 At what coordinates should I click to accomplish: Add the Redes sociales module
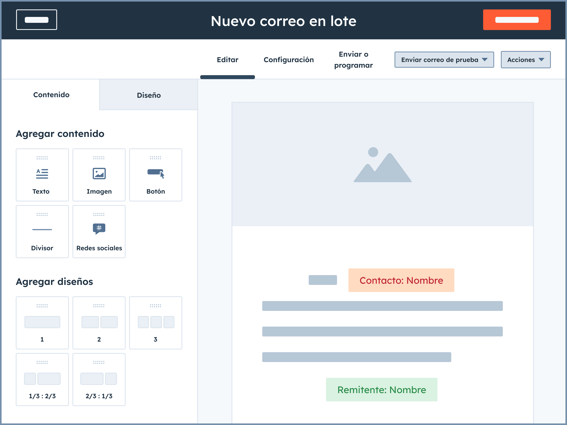(99, 231)
